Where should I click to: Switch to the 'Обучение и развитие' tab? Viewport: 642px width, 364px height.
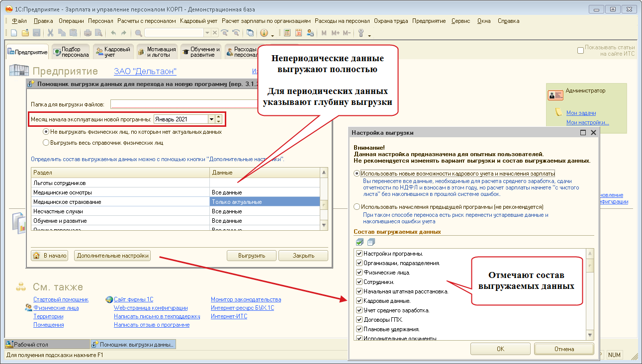point(200,52)
